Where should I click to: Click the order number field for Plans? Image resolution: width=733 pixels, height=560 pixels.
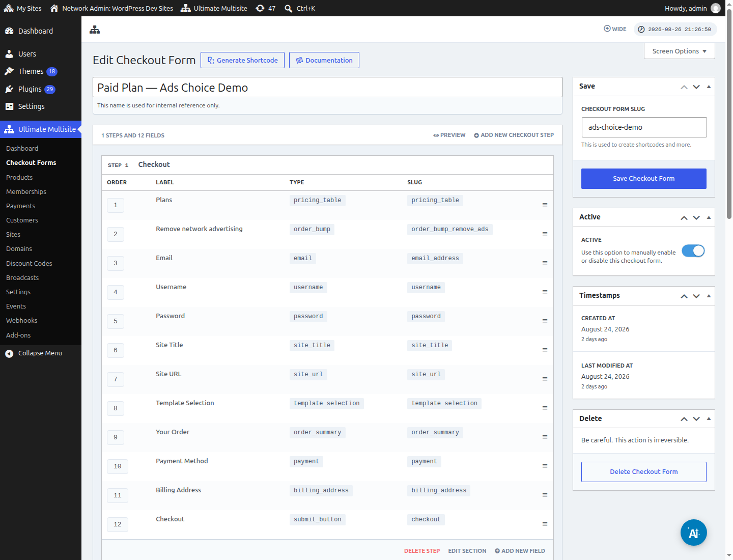click(x=116, y=205)
